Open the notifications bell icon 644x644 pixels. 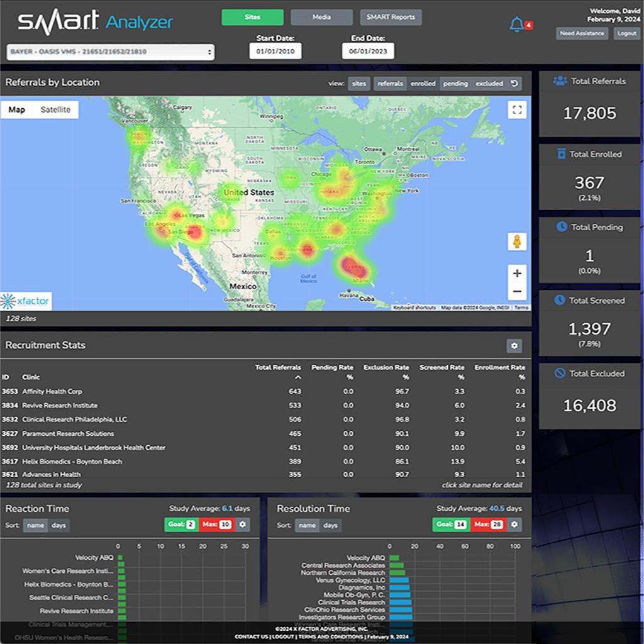tap(516, 25)
